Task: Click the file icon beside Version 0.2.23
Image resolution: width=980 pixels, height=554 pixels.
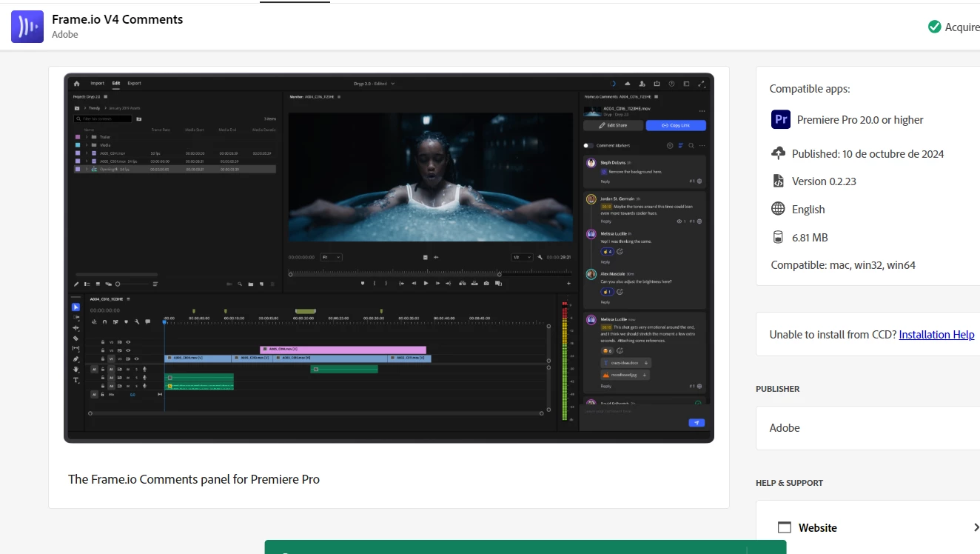Action: click(778, 181)
